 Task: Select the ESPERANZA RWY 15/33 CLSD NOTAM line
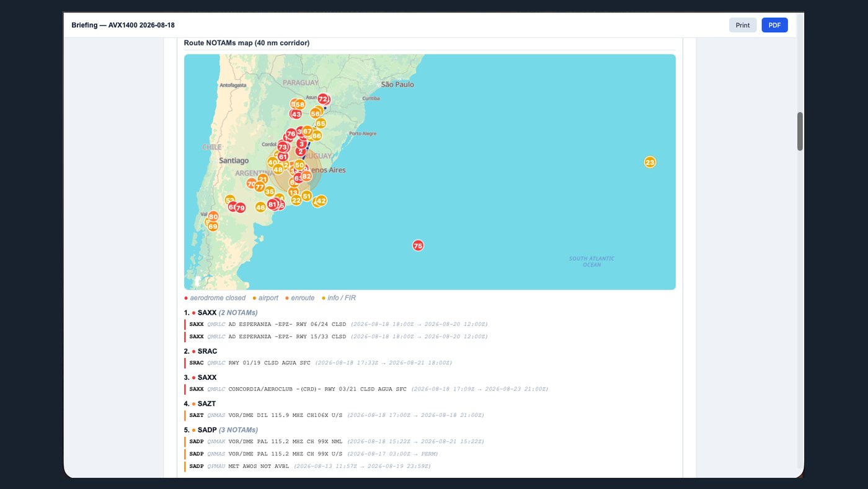pyautogui.click(x=339, y=336)
